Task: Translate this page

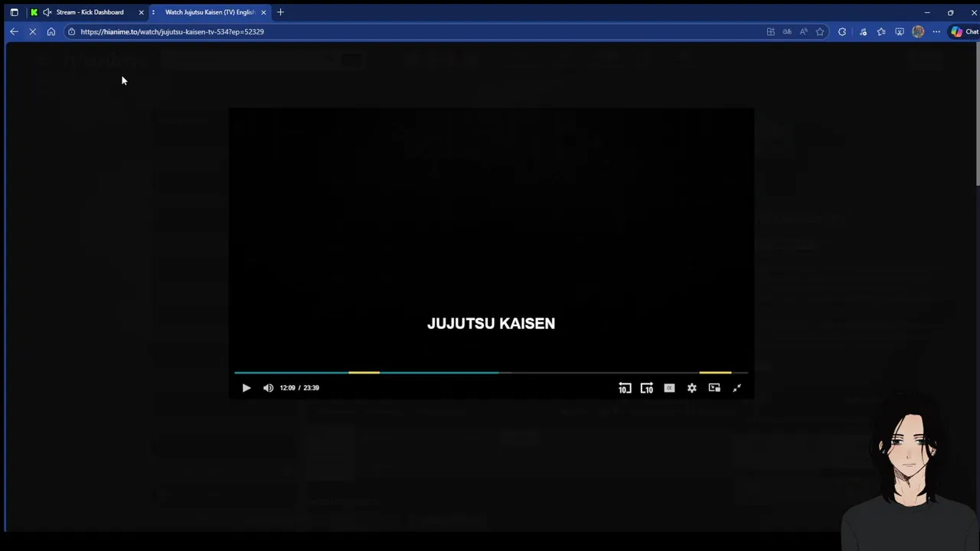Action: coord(787,31)
